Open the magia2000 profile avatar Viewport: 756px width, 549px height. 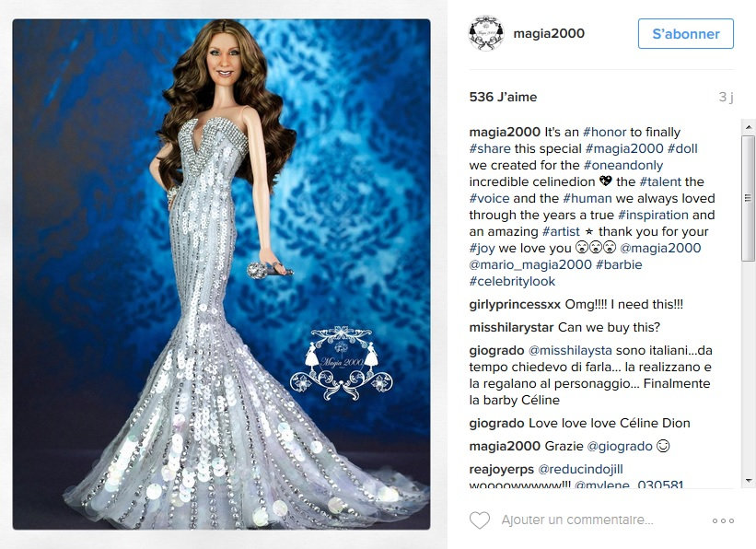[x=486, y=33]
